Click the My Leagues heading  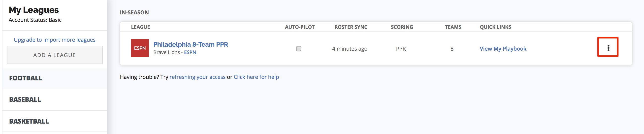[34, 10]
